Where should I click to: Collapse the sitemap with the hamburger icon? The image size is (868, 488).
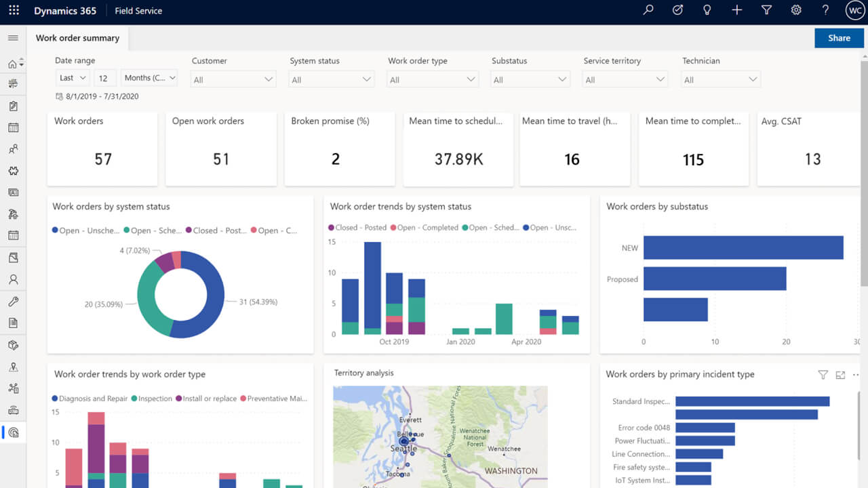coord(13,38)
